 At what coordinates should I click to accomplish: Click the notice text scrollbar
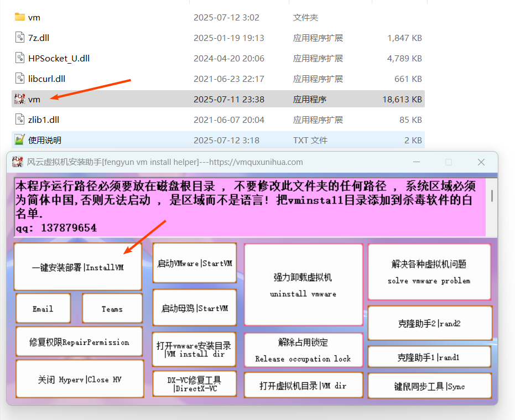[492, 196]
